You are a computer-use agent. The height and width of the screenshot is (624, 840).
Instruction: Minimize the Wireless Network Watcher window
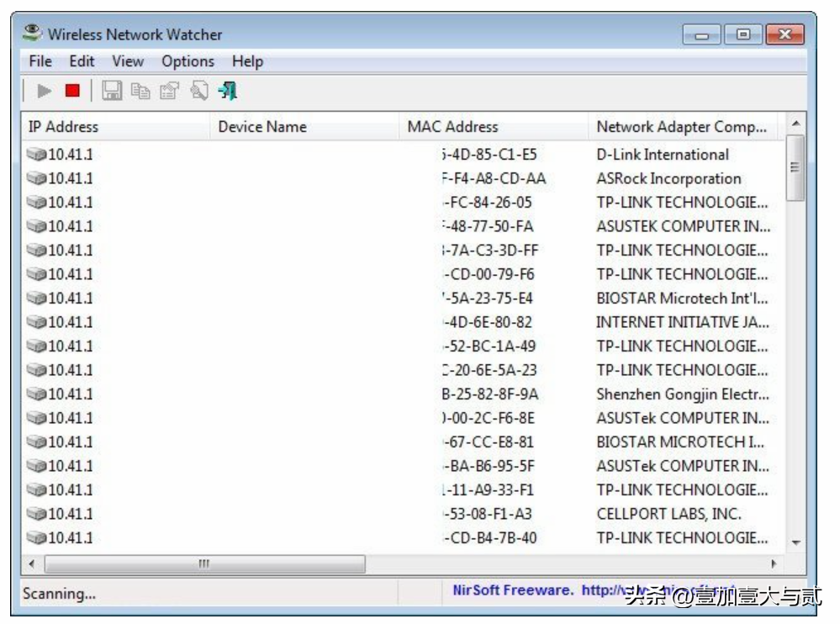[x=702, y=34]
